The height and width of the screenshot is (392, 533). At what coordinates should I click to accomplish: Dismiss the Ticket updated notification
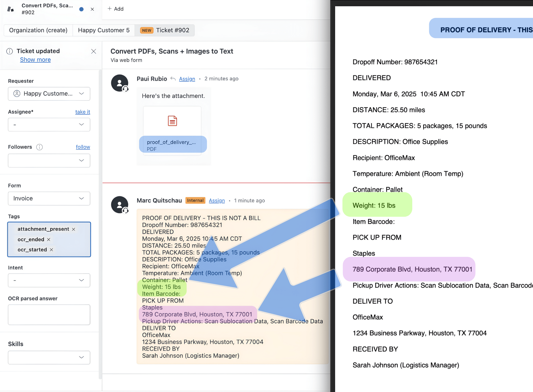point(94,51)
